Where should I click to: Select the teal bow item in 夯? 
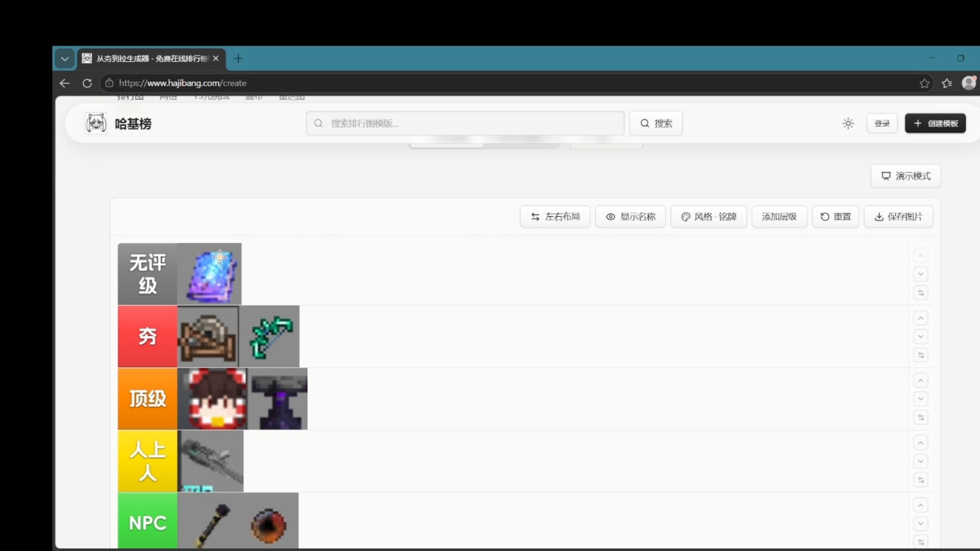(269, 337)
